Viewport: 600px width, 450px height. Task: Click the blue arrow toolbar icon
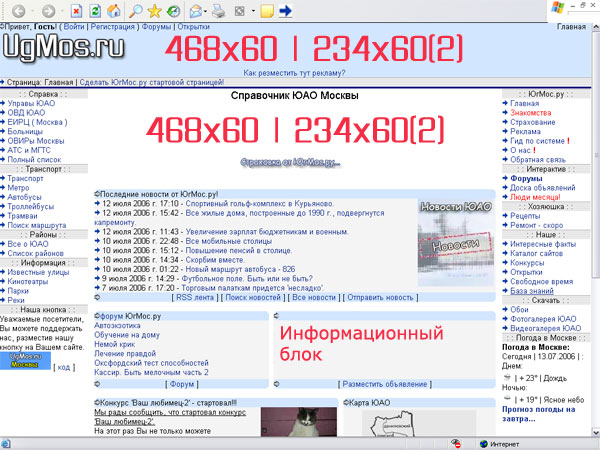[x=285, y=11]
